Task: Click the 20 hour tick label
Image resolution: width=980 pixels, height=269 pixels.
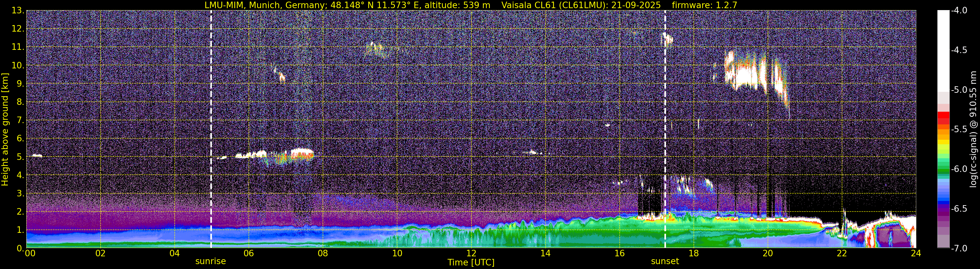Action: [768, 253]
